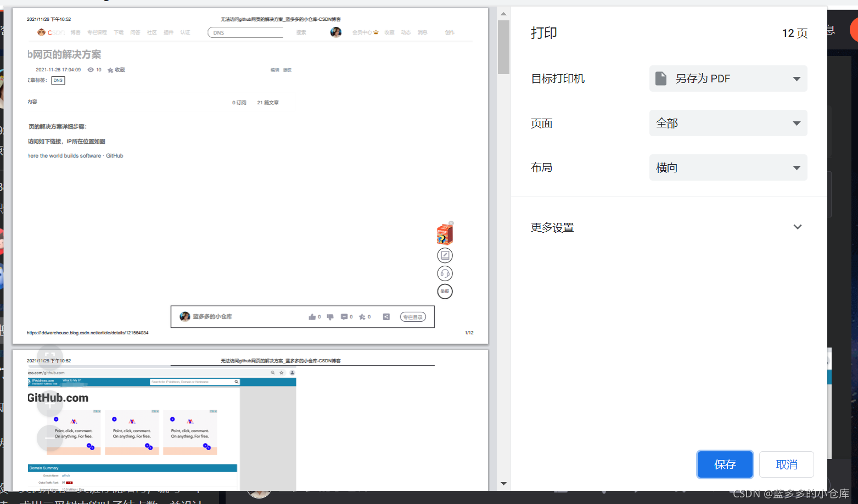Click the headset support circle icon
Screen dimensions: 858x504
tap(445, 273)
